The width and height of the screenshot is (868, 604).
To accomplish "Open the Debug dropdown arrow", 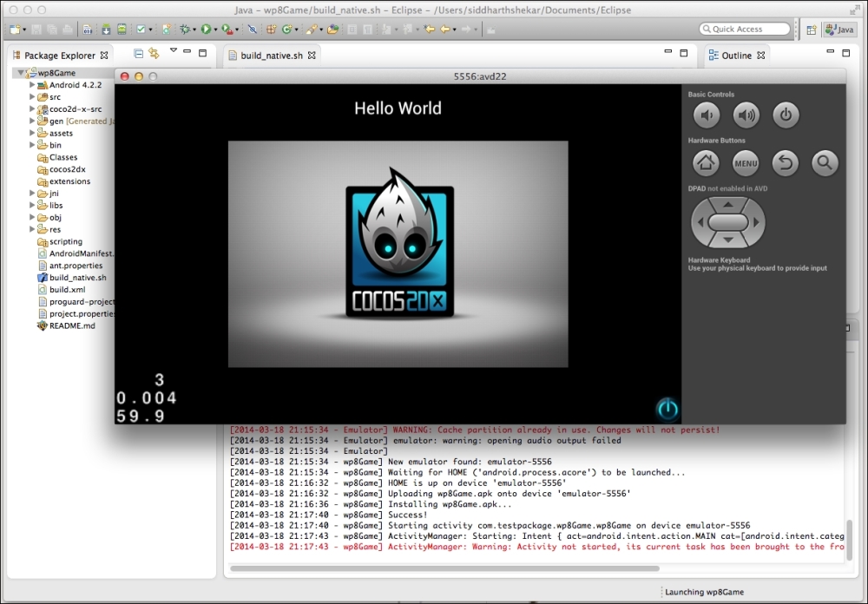I will pos(194,30).
